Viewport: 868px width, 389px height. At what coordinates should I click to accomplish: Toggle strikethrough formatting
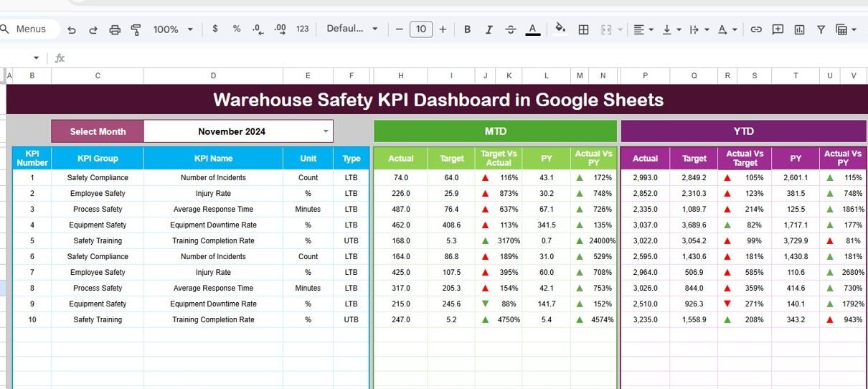510,29
